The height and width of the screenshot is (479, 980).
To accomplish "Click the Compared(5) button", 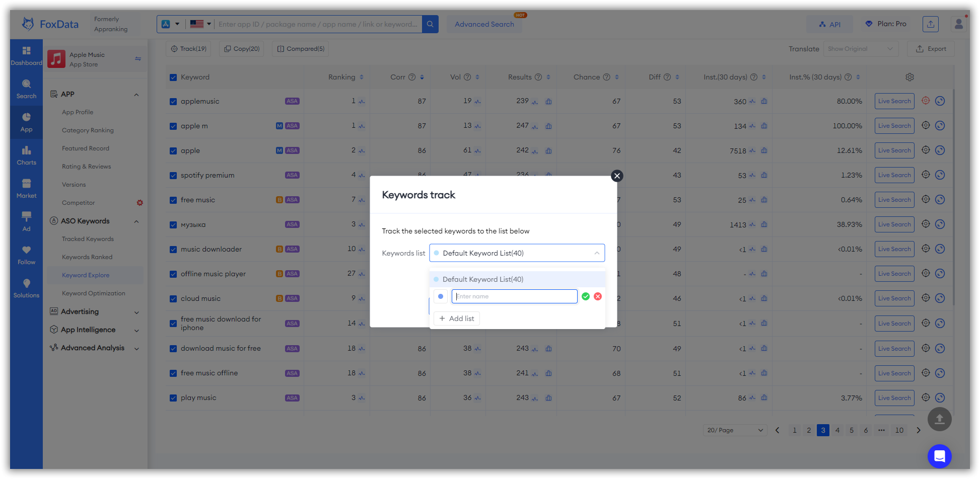I will [301, 49].
